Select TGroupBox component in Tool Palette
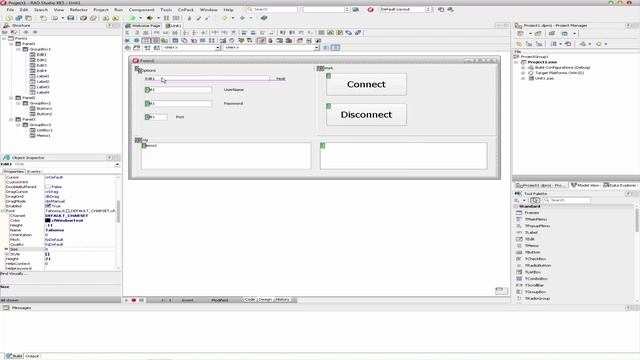 535,292
